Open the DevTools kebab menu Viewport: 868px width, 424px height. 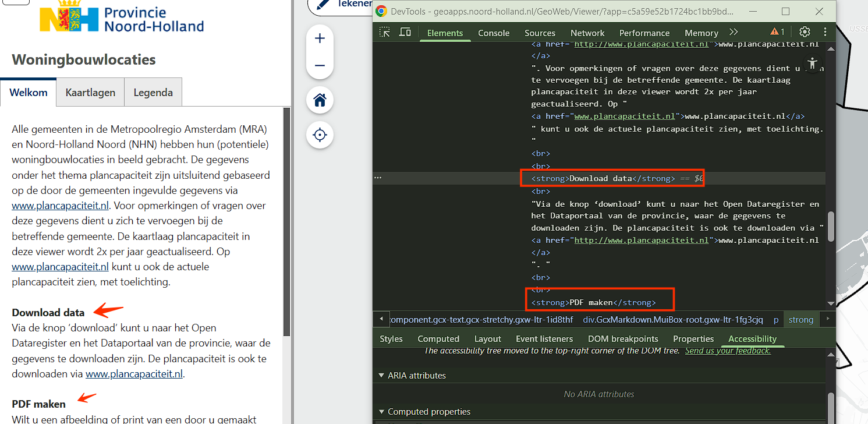tap(825, 32)
